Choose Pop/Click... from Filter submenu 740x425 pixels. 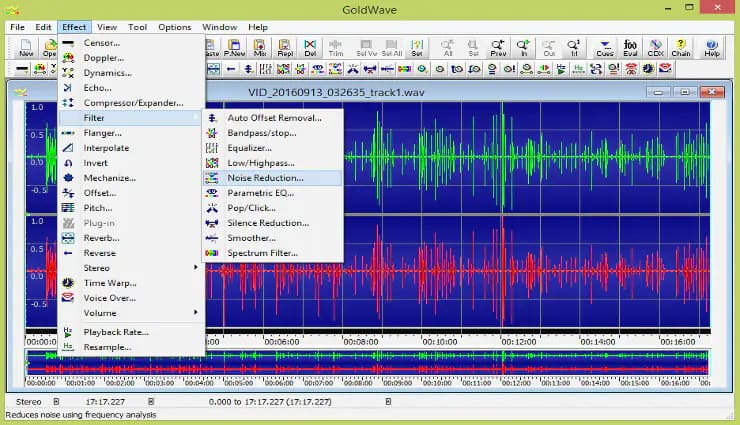(272, 208)
